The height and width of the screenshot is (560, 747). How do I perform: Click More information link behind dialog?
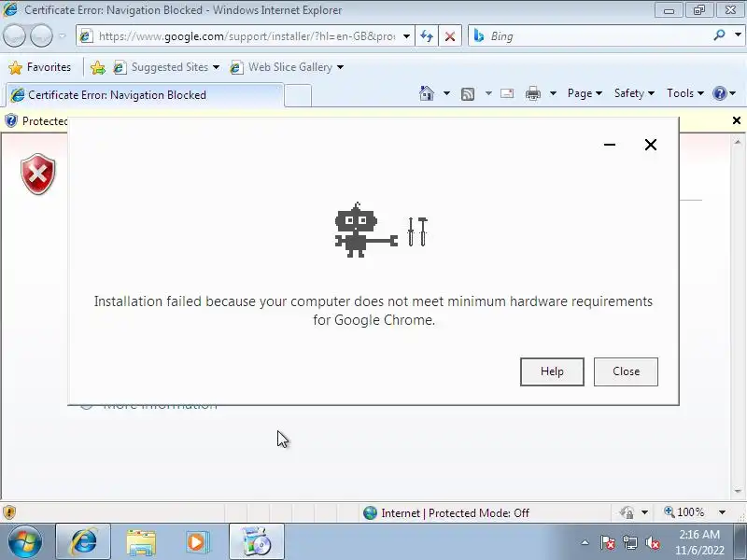tap(160, 406)
